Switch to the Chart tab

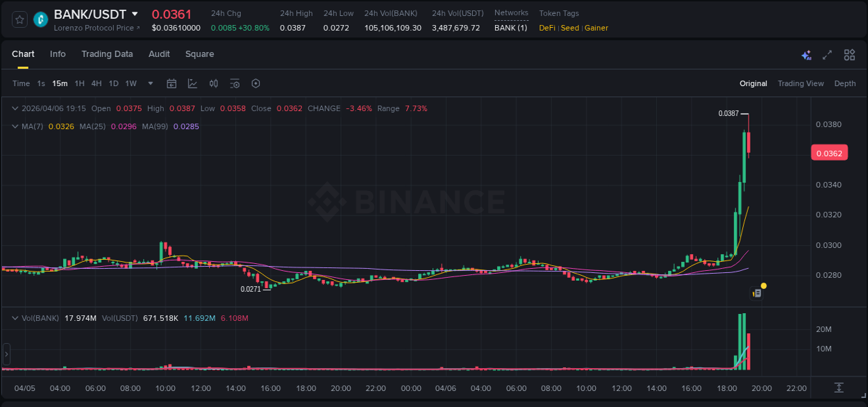[23, 54]
